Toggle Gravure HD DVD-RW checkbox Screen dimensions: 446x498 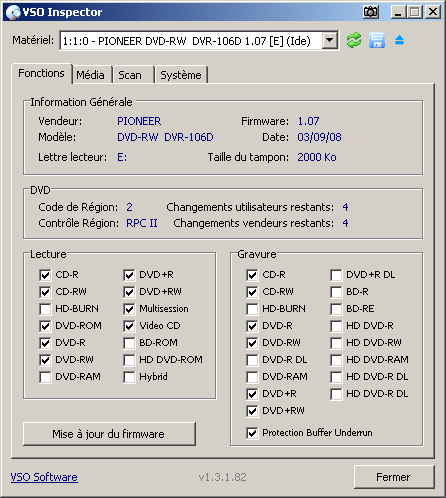coord(336,343)
